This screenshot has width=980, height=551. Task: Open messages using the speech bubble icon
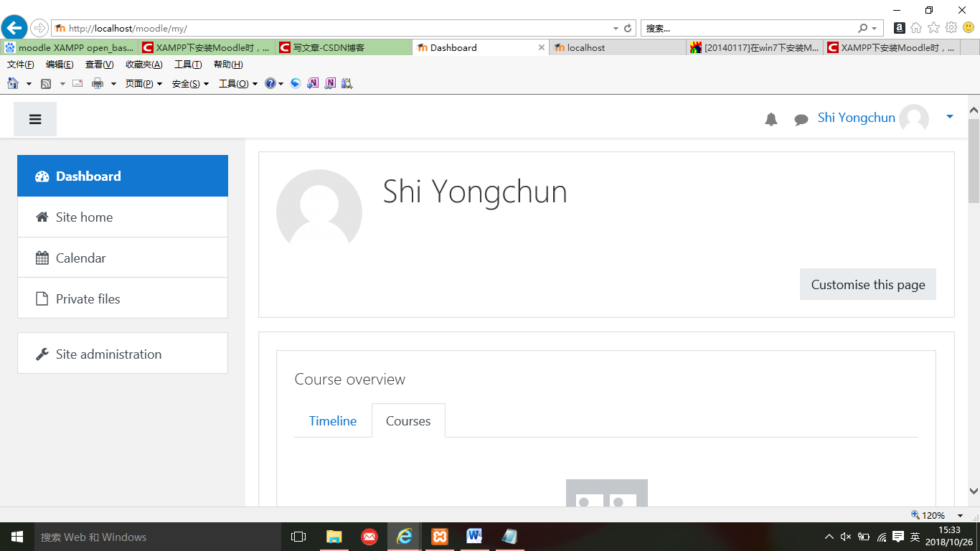click(801, 119)
